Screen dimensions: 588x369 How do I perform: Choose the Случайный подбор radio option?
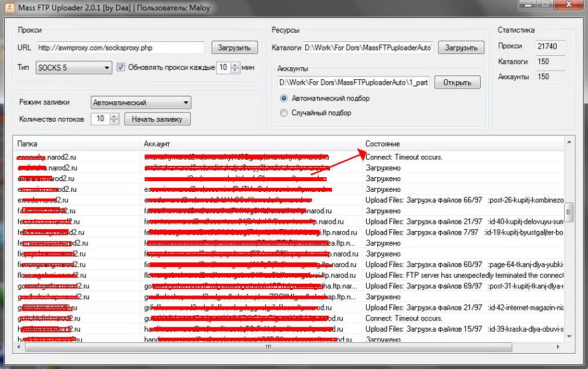[x=284, y=113]
